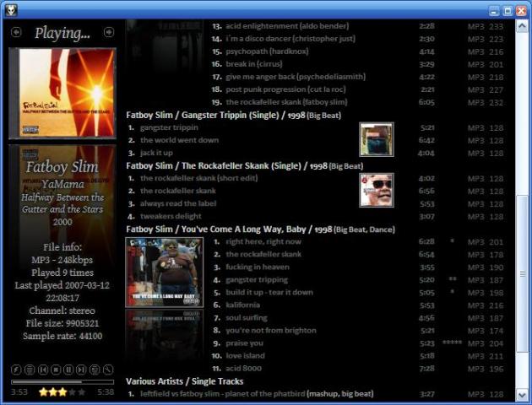
Task: Open preferences with the wrench icon
Action: coord(108,370)
